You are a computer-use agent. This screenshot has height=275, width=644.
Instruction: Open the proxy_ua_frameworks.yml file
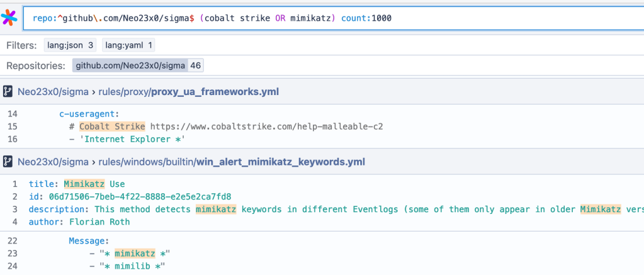click(x=214, y=92)
